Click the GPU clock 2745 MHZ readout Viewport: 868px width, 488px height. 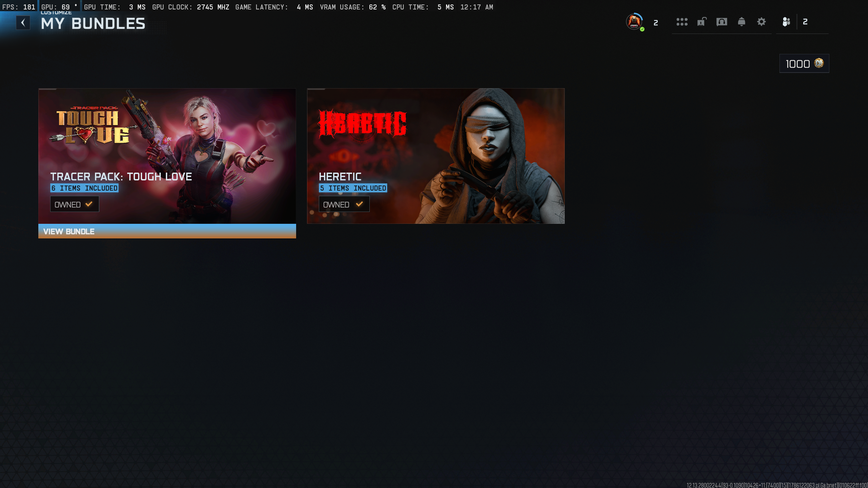(191, 7)
